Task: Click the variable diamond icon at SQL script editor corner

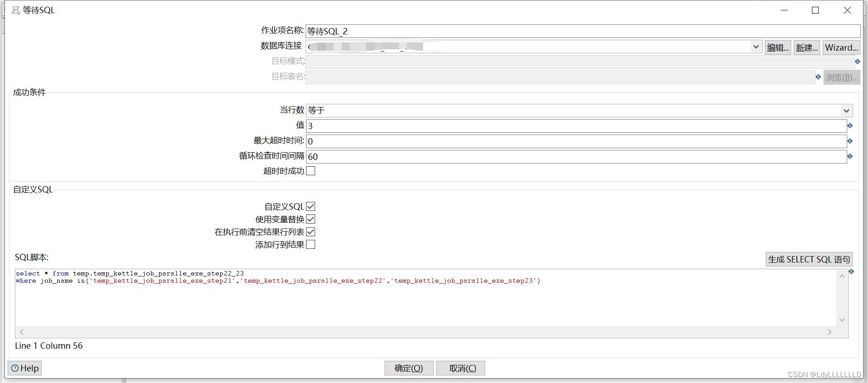Action: 851,271
